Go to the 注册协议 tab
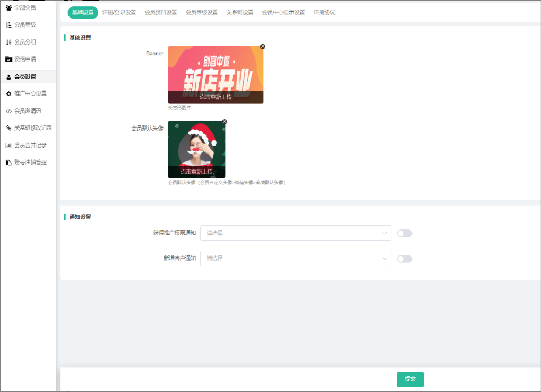 click(x=324, y=12)
